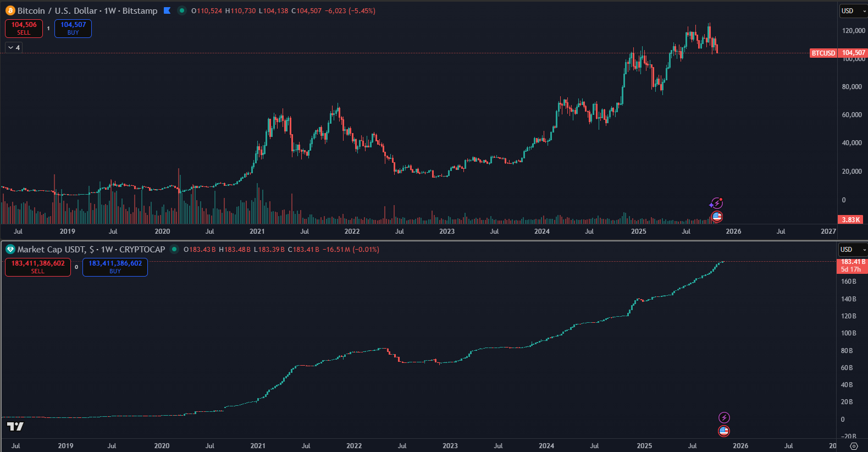Screen dimensions: 868x452
Task: Click the 104,506 SELL button
Action: (x=24, y=29)
